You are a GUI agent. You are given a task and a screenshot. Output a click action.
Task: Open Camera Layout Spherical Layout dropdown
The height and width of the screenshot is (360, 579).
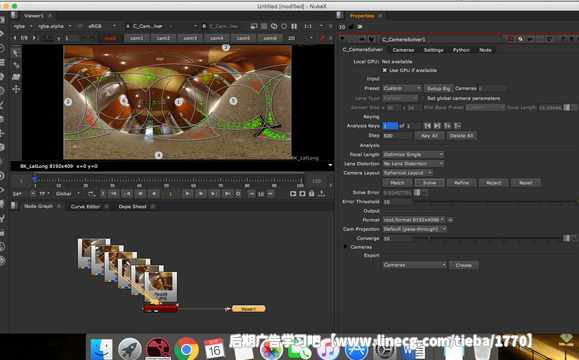click(x=408, y=173)
